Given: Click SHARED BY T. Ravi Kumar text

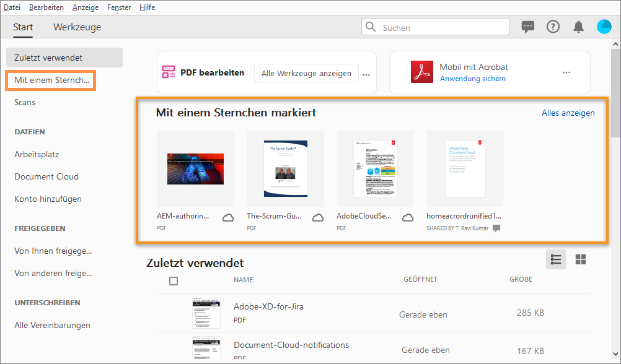Looking at the screenshot, I should pos(457,228).
